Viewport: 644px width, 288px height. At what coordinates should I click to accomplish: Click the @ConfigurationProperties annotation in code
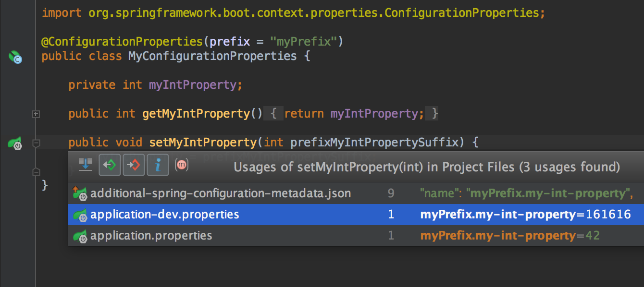pyautogui.click(x=122, y=42)
